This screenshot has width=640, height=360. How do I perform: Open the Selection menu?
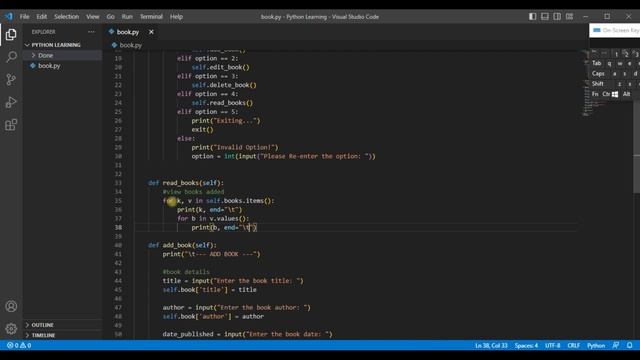click(67, 17)
